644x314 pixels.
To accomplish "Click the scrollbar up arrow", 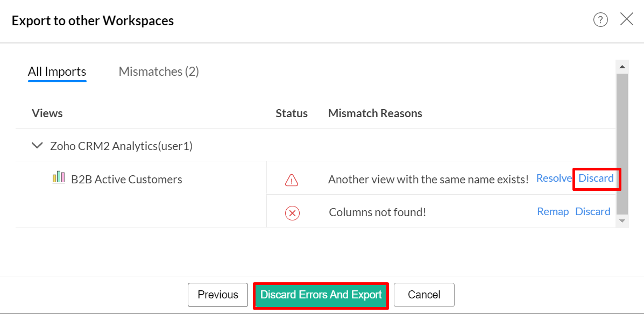I will (622, 67).
